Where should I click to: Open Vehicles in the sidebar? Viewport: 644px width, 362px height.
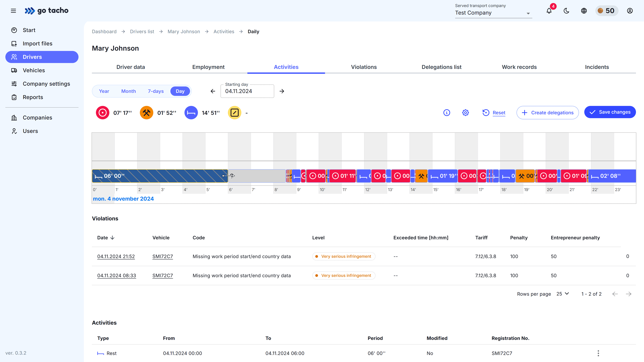34,70
